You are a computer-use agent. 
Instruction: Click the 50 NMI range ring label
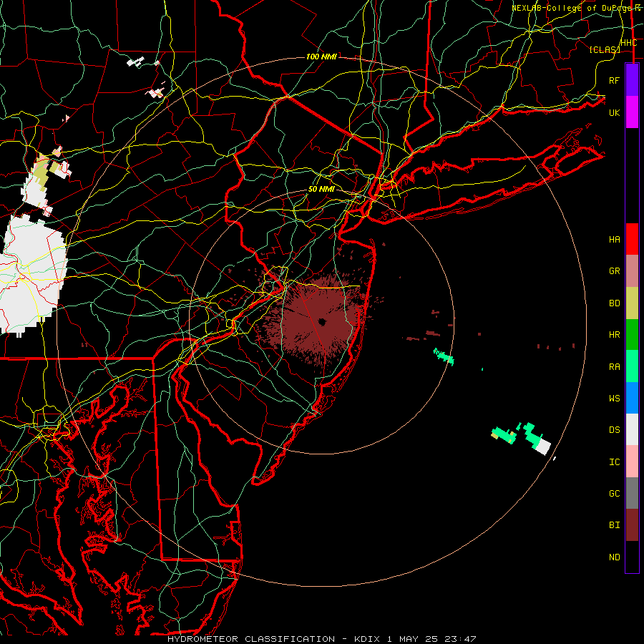click(x=321, y=190)
